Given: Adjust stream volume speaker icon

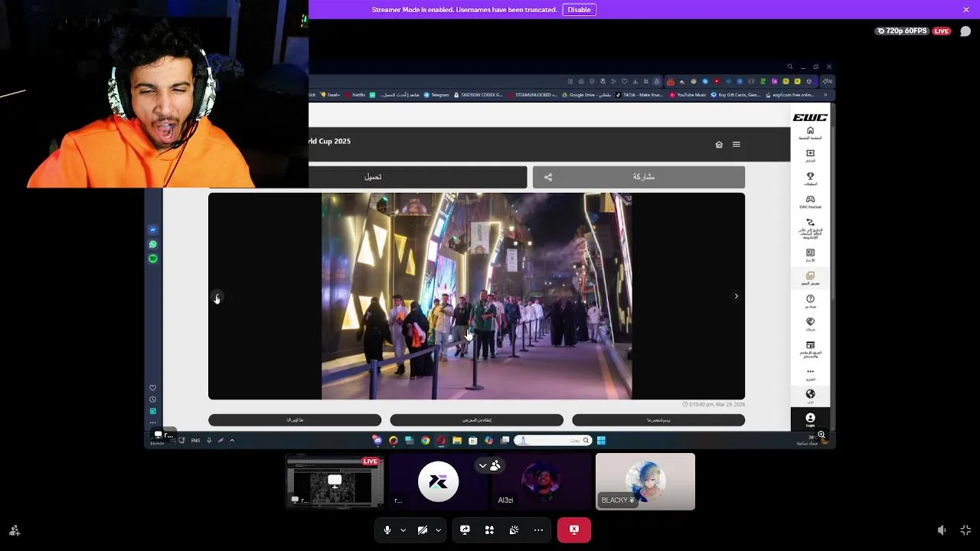Looking at the screenshot, I should pos(942,530).
